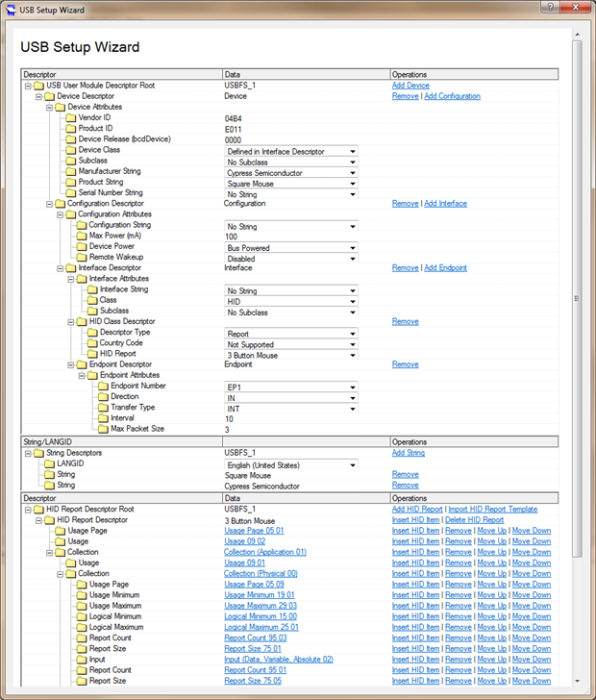
Task: Click the Vendor ID value 04B4
Action: (x=233, y=118)
